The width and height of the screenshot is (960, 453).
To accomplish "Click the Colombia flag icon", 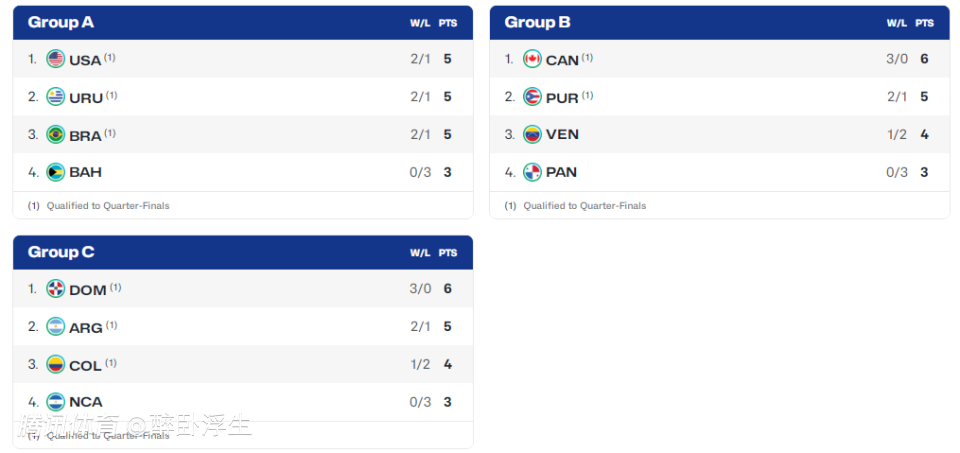I will (x=56, y=364).
